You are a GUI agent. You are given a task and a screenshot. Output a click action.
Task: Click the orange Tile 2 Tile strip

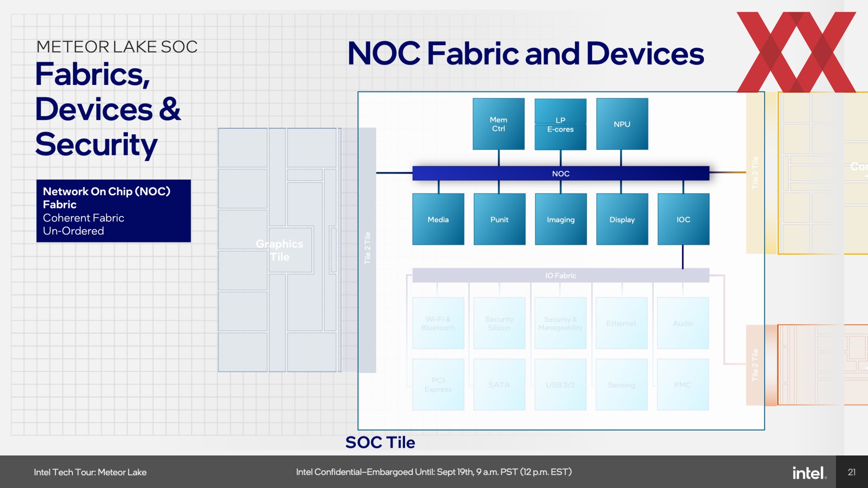click(x=755, y=365)
